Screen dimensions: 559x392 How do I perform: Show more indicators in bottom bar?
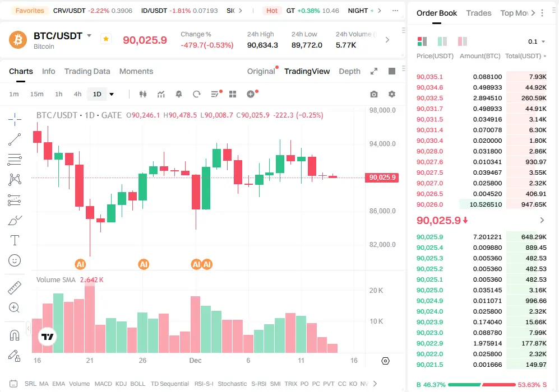click(375, 384)
